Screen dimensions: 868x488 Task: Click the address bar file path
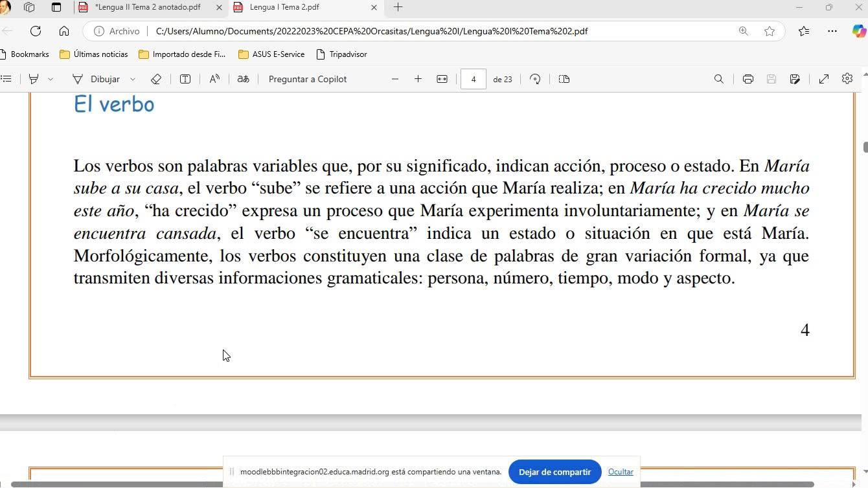[372, 31]
